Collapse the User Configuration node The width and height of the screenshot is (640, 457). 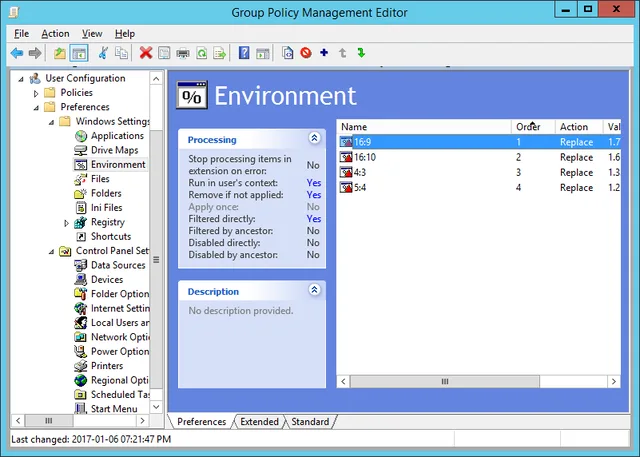pos(21,79)
